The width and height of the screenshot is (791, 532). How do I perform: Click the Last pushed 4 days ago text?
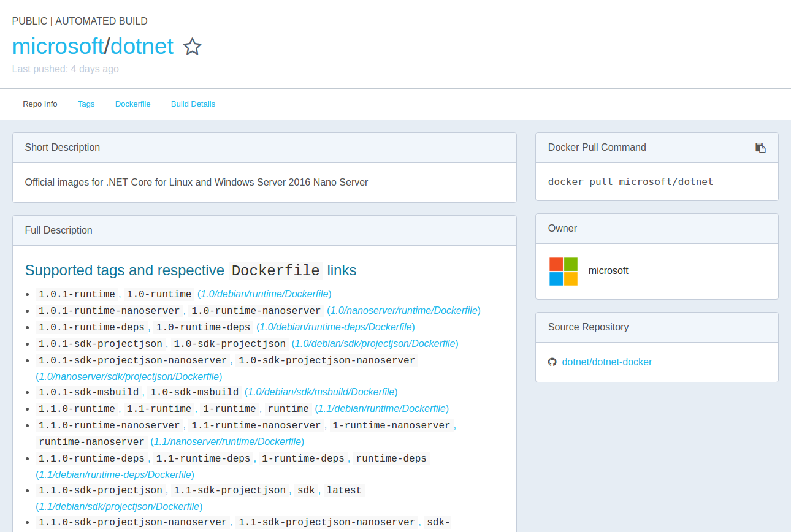click(66, 69)
